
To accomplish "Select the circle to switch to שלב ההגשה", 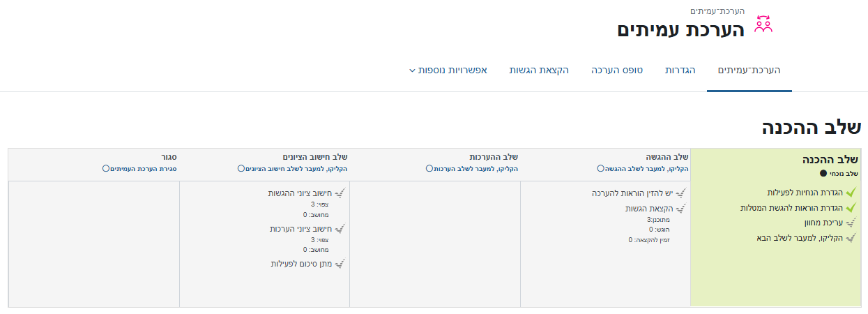I will pos(600,168).
